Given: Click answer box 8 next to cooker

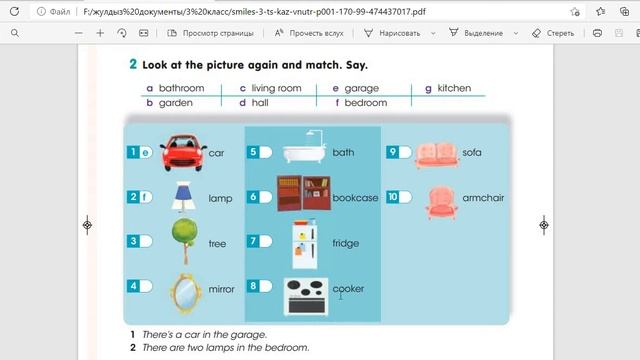Looking at the screenshot, I should (x=266, y=286).
